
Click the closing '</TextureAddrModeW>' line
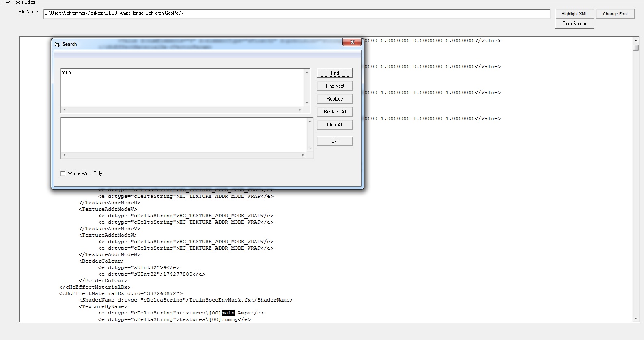(110, 254)
